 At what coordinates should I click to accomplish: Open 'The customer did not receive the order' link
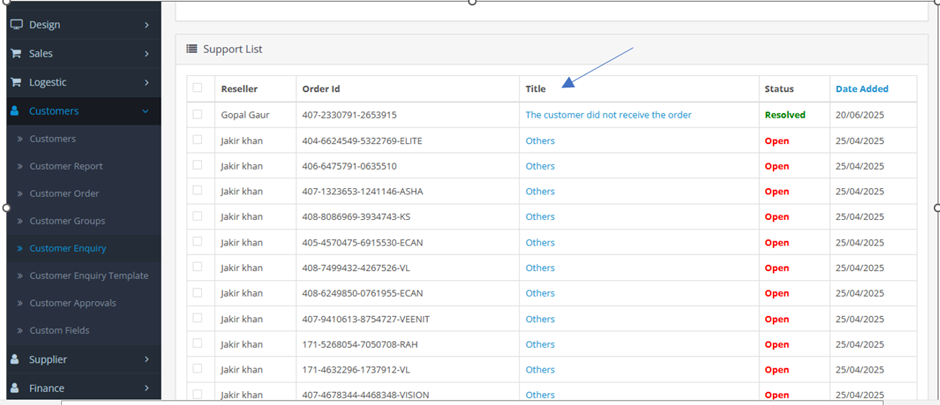coord(608,115)
